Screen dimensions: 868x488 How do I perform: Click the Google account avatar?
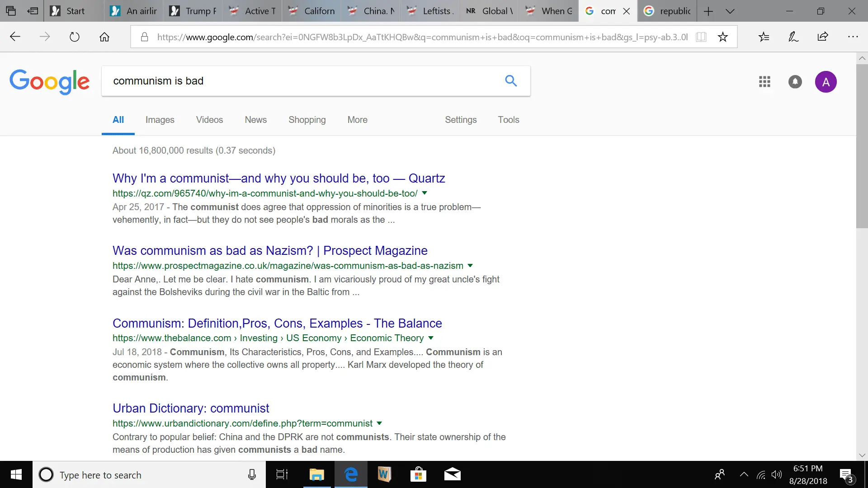826,82
